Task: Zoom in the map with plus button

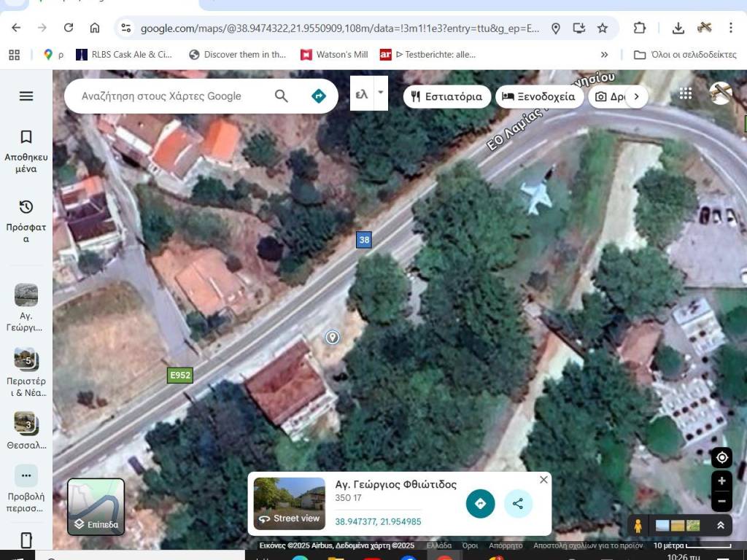Action: click(x=721, y=481)
